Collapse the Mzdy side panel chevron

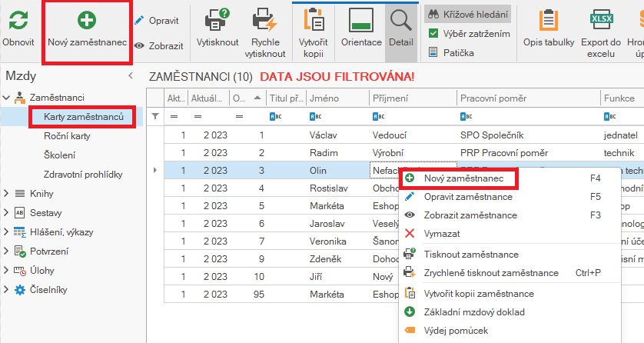(131, 75)
